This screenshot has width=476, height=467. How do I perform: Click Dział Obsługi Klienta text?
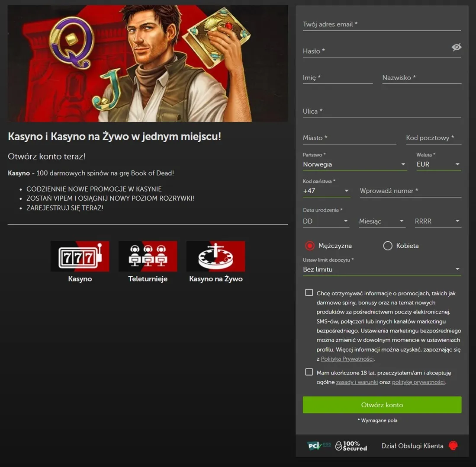(x=412, y=446)
